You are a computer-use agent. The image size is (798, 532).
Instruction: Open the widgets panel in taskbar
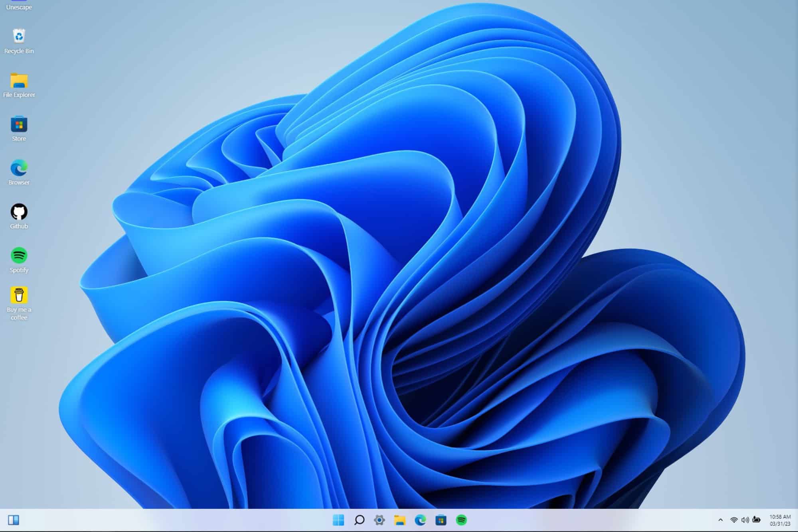[x=14, y=520]
